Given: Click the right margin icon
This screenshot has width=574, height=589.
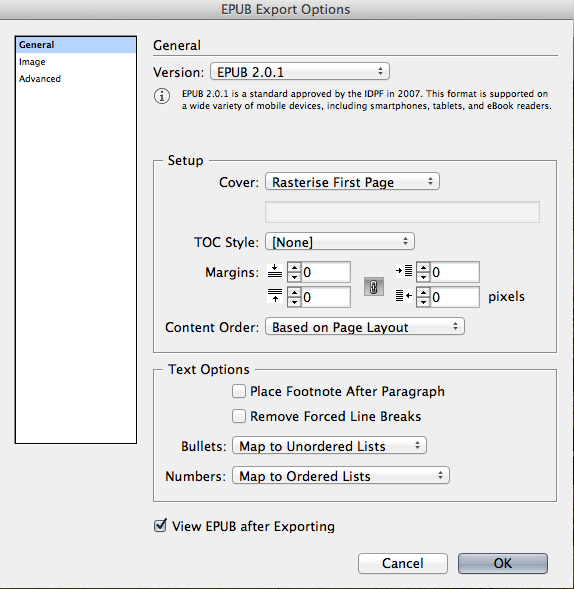Looking at the screenshot, I should [404, 296].
